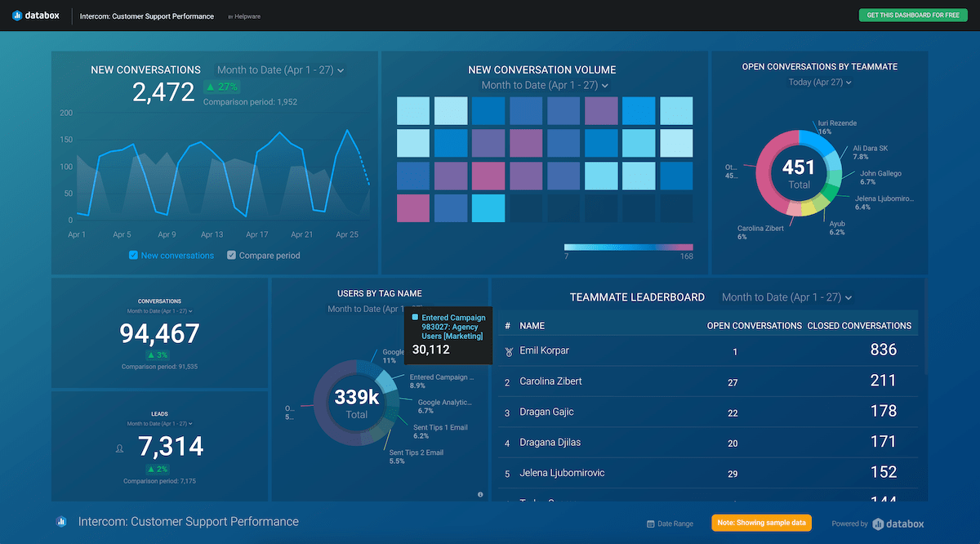
Task: Select the Dragana Djilas row
Action: click(x=708, y=443)
